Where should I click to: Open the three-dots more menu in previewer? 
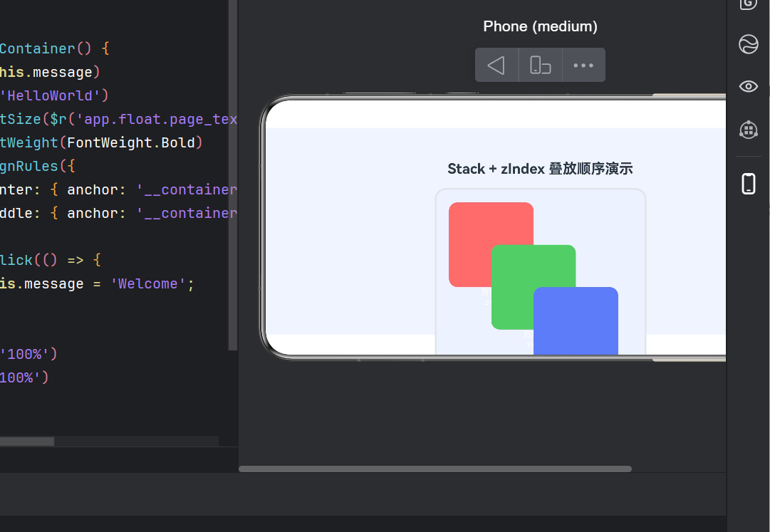583,66
